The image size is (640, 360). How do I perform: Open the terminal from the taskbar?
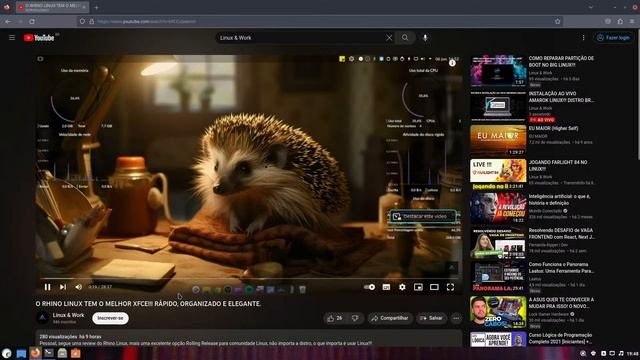[49, 353]
